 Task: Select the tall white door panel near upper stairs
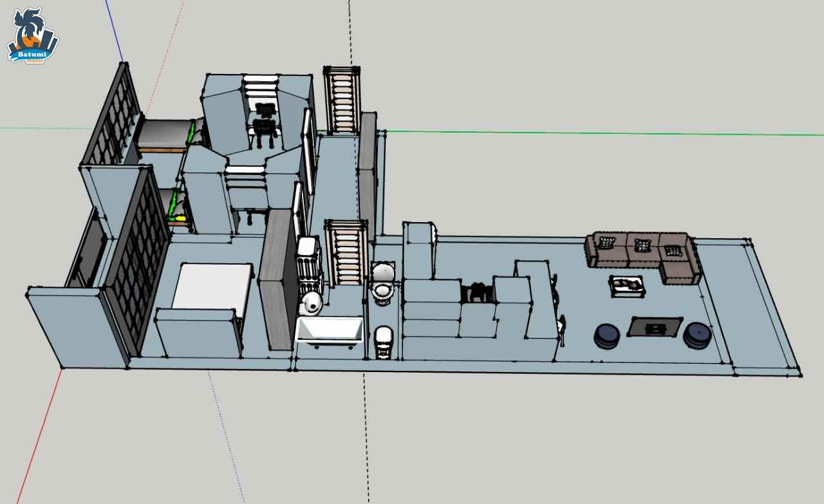[309, 151]
